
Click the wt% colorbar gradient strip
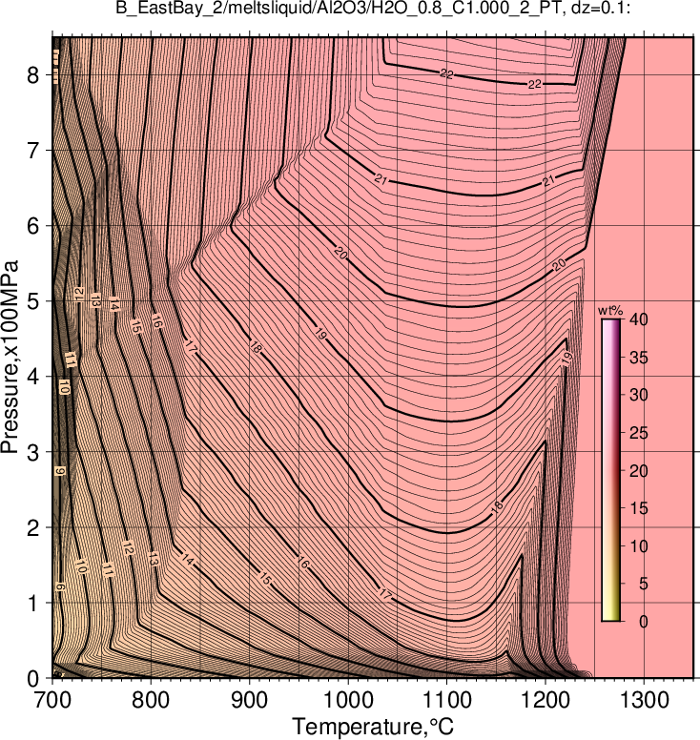click(x=610, y=470)
